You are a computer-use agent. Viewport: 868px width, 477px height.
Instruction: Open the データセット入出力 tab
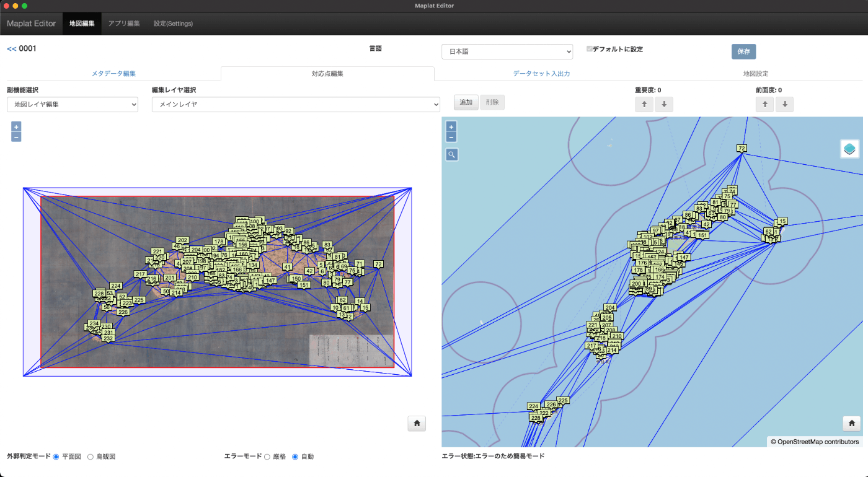pos(541,73)
